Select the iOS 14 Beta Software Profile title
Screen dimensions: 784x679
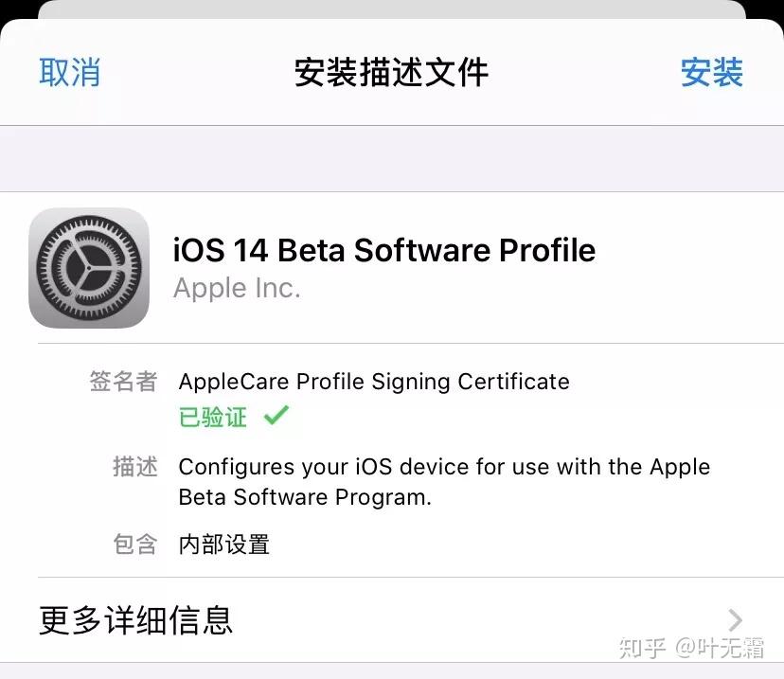pos(384,250)
